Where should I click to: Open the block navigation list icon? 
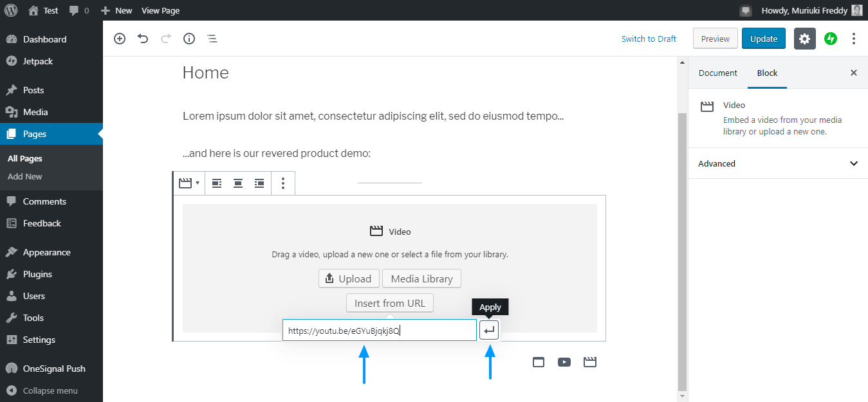click(x=212, y=39)
